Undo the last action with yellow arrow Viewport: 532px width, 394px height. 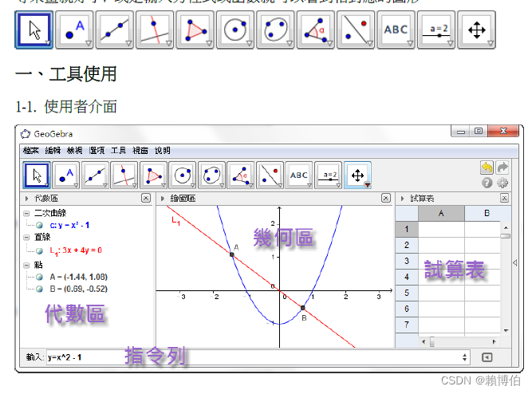487,167
